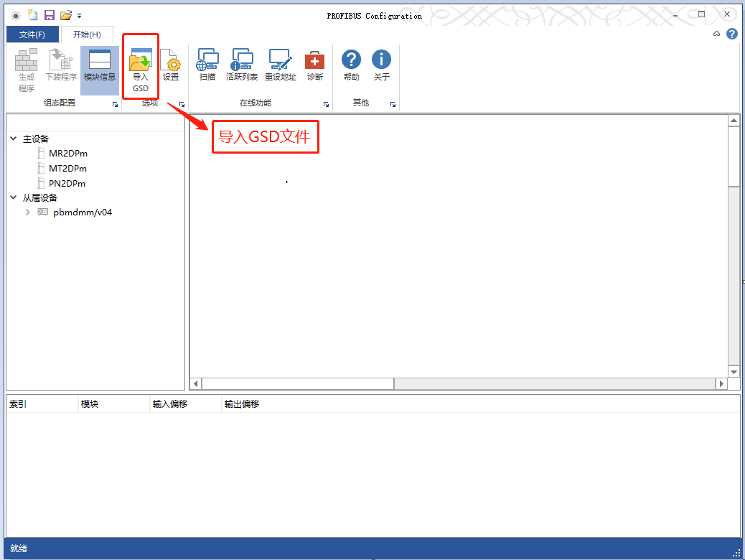
Task: Toggle the 模块信息 module info panel
Action: (100, 67)
